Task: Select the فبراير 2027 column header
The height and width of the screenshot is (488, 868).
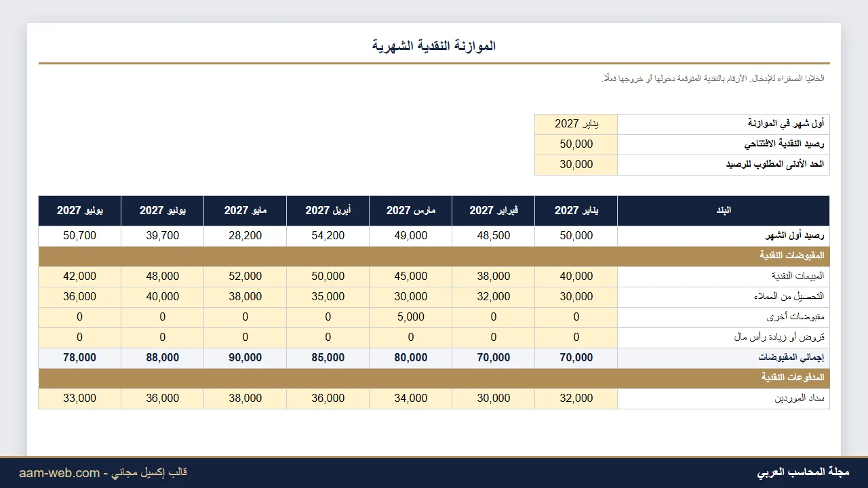Action: [x=494, y=211]
